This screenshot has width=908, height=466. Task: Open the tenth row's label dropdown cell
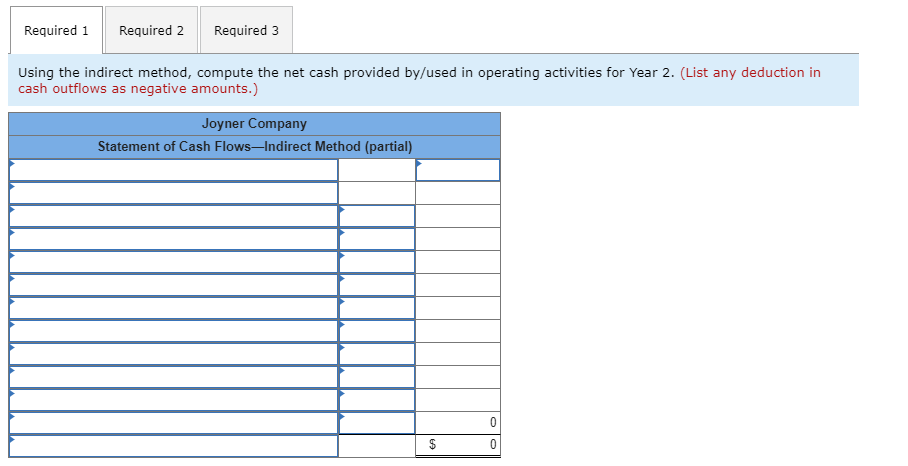point(173,377)
